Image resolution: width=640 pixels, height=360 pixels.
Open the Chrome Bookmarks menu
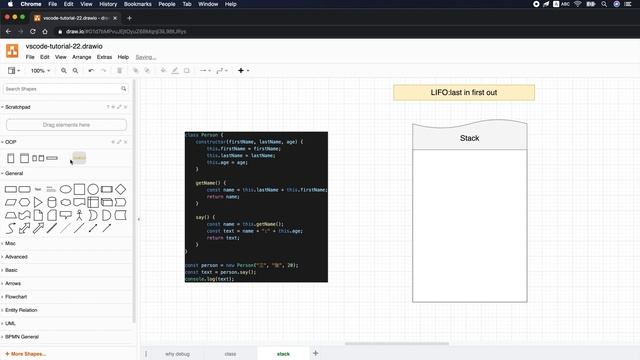pyautogui.click(x=138, y=4)
